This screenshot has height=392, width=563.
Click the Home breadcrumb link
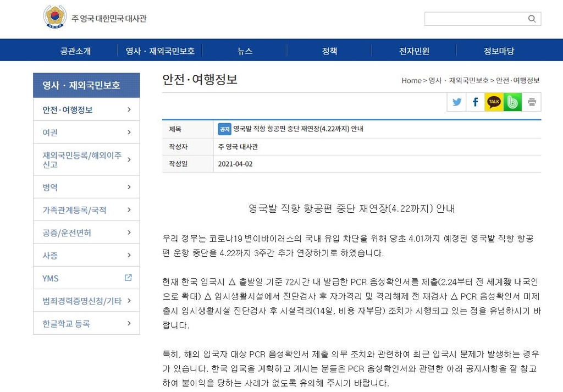click(x=411, y=80)
